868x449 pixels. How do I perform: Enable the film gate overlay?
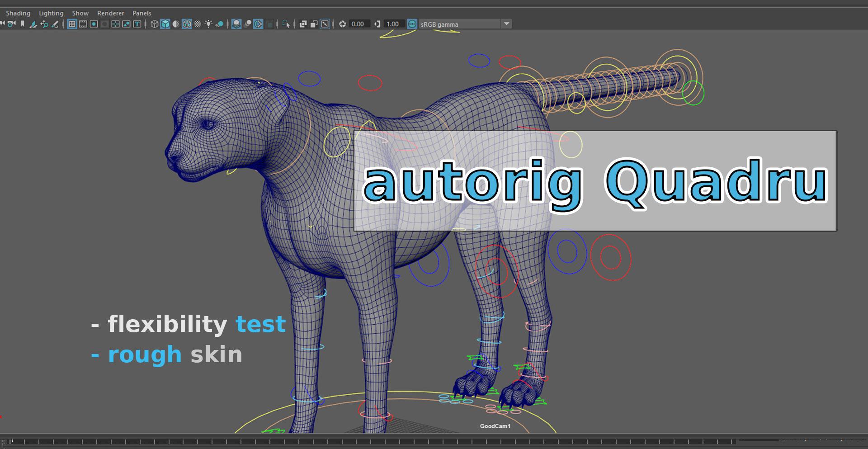[83, 24]
